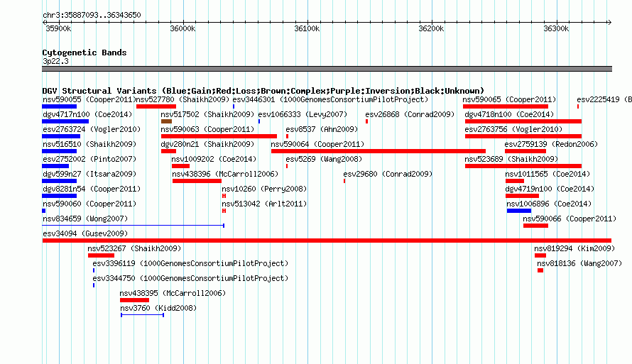Click dgv599n27 (Itsara2009) label
The image size is (632, 364).
(x=89, y=174)
